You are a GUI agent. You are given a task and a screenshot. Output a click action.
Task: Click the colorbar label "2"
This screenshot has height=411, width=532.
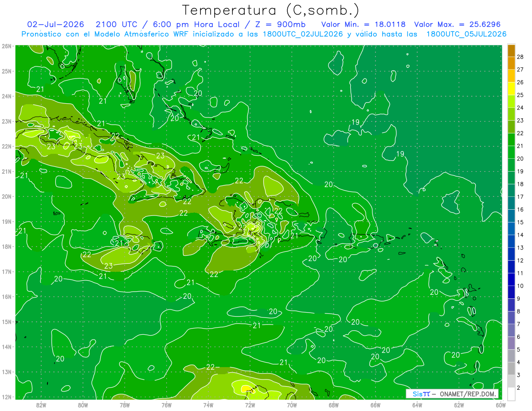pyautogui.click(x=519, y=388)
